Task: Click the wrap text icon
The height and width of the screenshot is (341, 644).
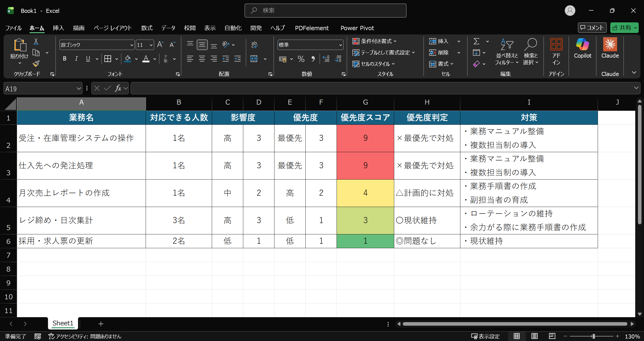Action: (x=254, y=45)
